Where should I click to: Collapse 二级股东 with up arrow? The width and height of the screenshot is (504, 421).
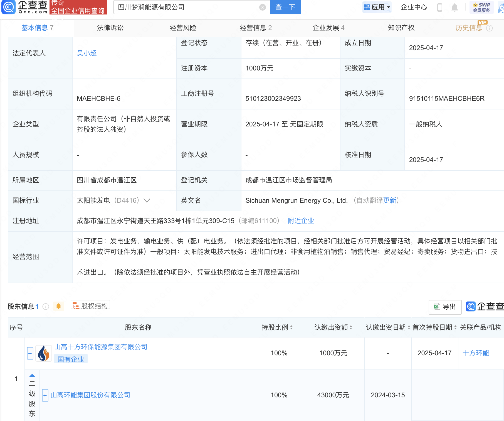32,376
